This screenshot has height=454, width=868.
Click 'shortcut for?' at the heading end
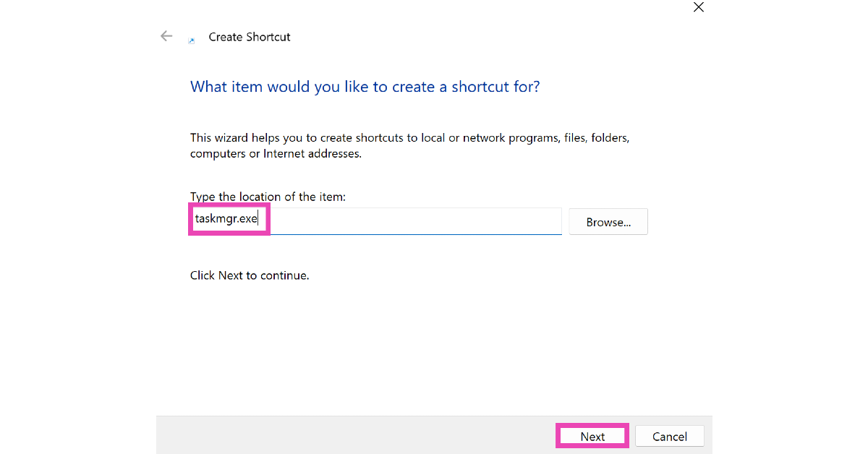pos(495,87)
